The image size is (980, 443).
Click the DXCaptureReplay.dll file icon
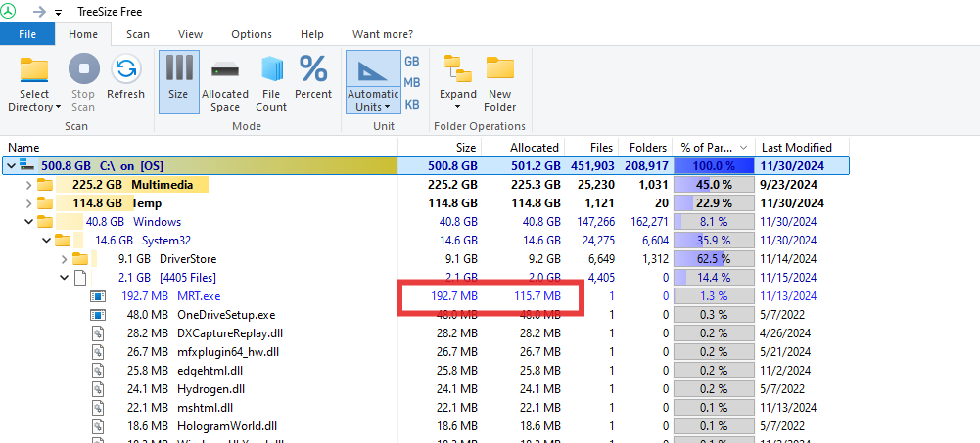point(98,333)
